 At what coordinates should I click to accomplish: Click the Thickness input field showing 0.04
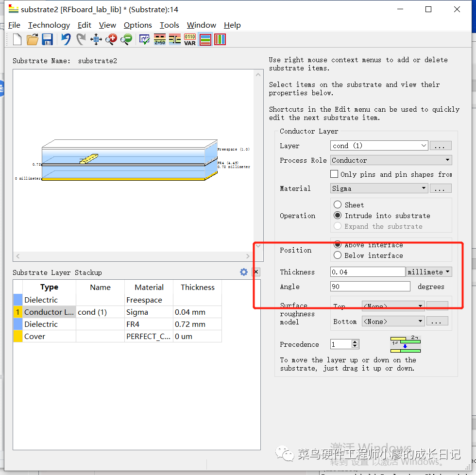click(368, 272)
